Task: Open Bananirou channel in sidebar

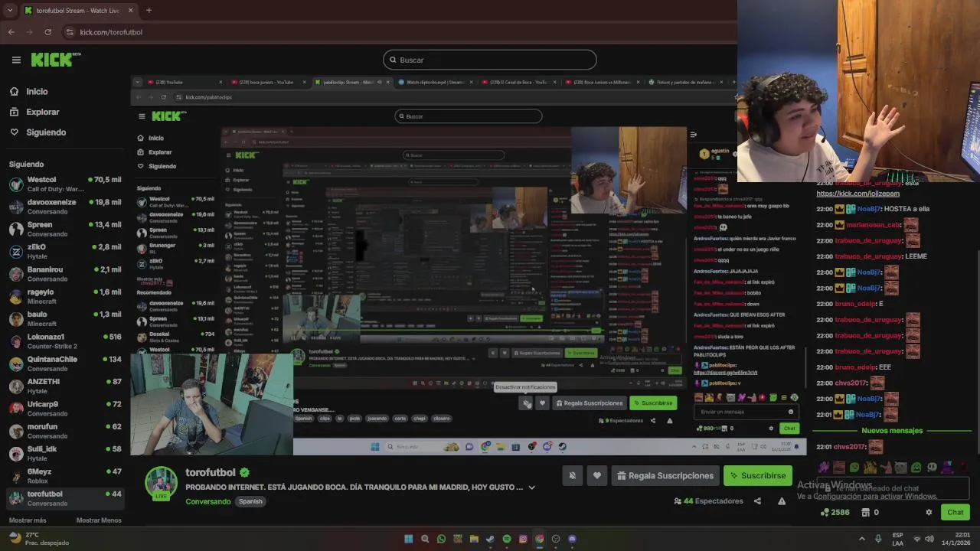Action: point(65,274)
